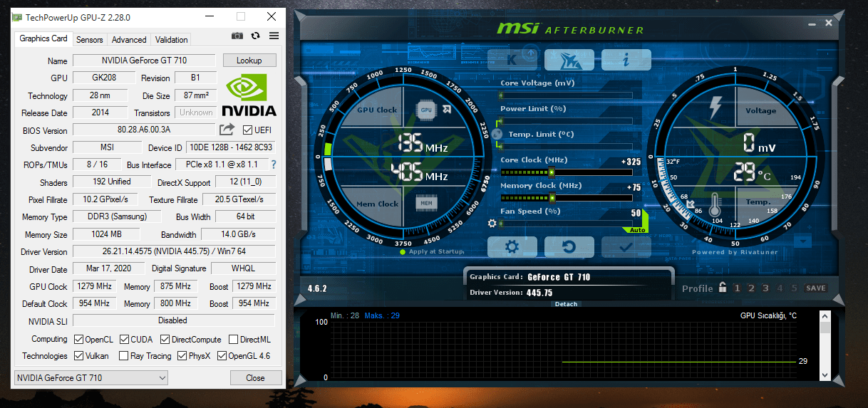Toggle the OpenCL checkbox
This screenshot has width=868, height=408.
[80, 340]
